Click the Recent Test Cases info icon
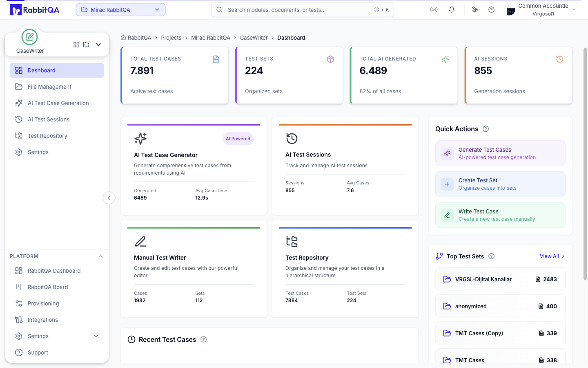Screen dimensions: 588x368 (x=204, y=339)
